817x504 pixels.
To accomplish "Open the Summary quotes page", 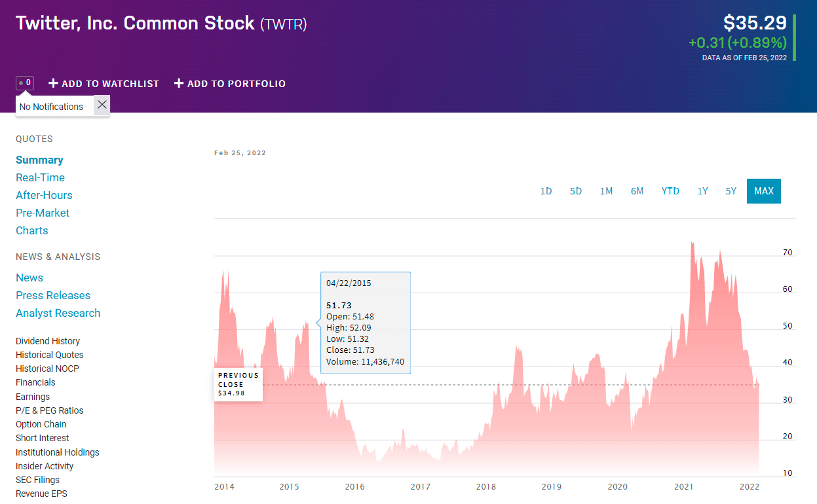I will click(39, 160).
